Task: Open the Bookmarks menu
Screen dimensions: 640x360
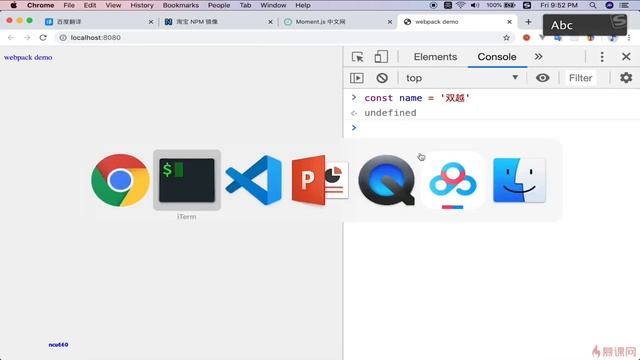Action: 180,5
